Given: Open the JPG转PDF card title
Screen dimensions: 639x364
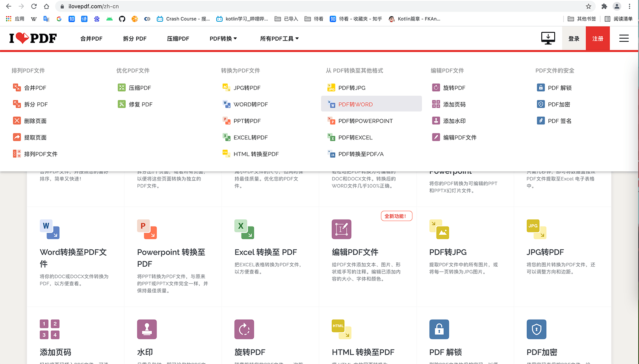Looking at the screenshot, I should click(545, 252).
